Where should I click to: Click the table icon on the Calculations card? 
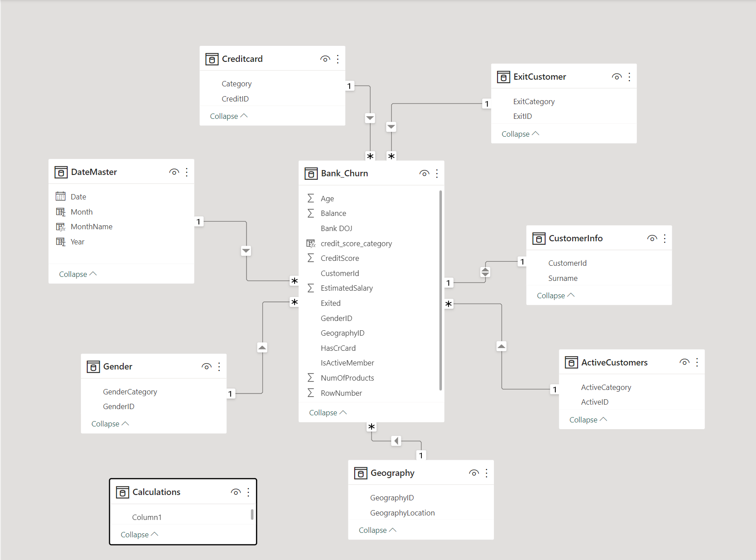click(122, 492)
